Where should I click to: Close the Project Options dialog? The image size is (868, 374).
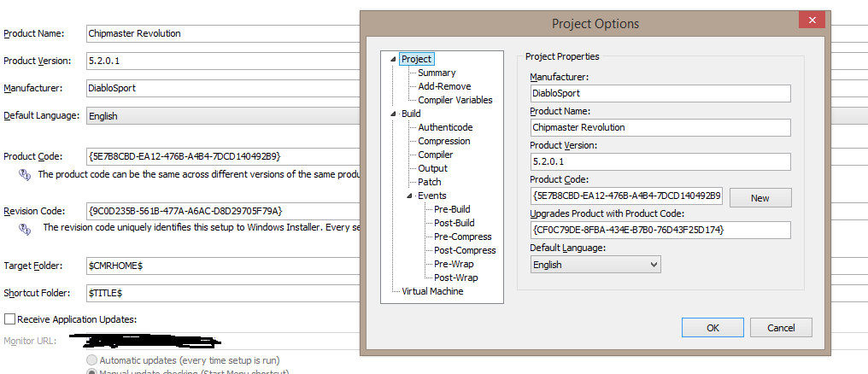point(812,20)
